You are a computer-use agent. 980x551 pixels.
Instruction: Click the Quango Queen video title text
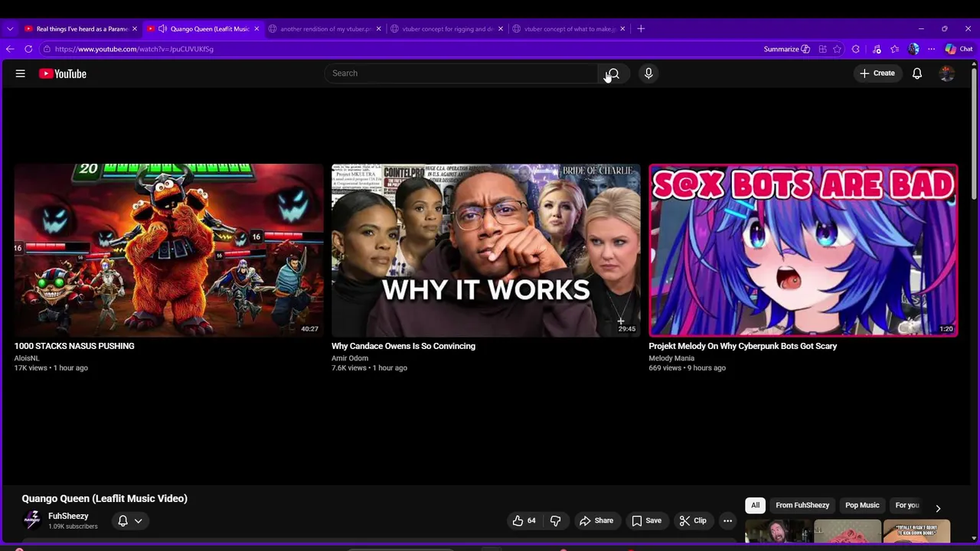pos(105,498)
